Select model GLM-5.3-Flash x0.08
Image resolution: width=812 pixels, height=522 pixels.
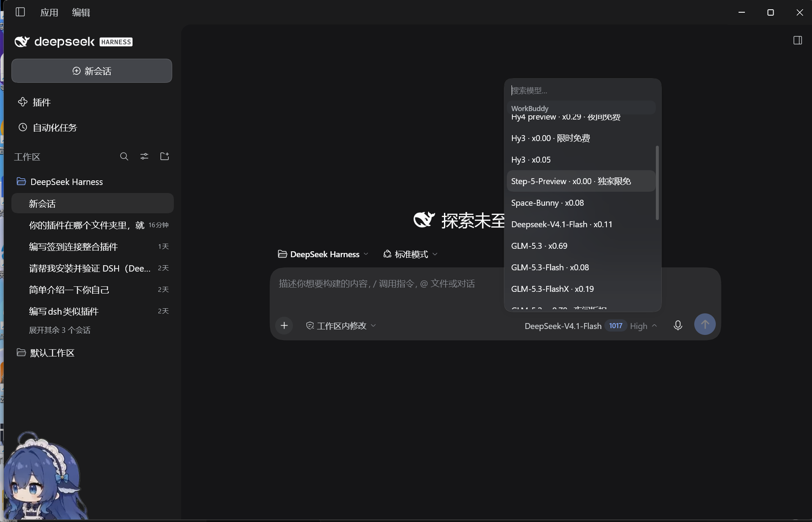pos(581,267)
